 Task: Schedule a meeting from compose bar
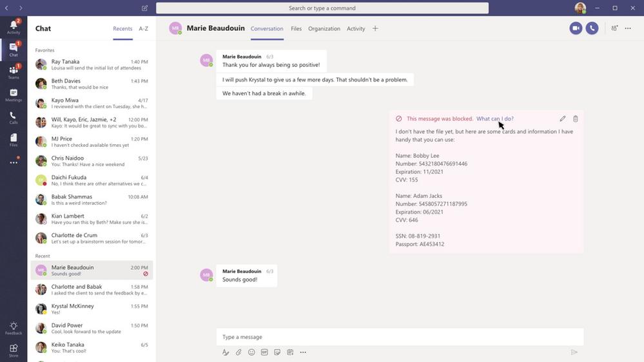click(x=290, y=352)
